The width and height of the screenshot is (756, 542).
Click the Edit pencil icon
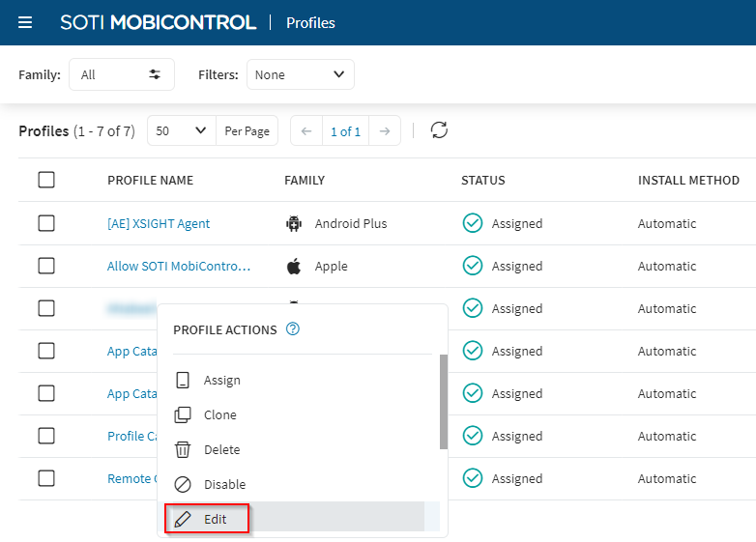pyautogui.click(x=183, y=519)
